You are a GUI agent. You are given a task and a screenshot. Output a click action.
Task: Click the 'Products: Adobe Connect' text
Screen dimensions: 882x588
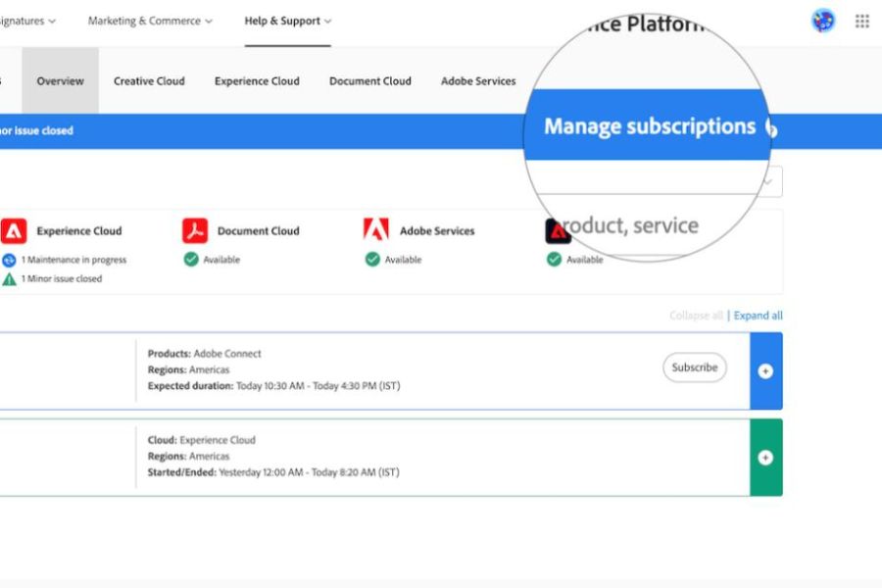(204, 354)
